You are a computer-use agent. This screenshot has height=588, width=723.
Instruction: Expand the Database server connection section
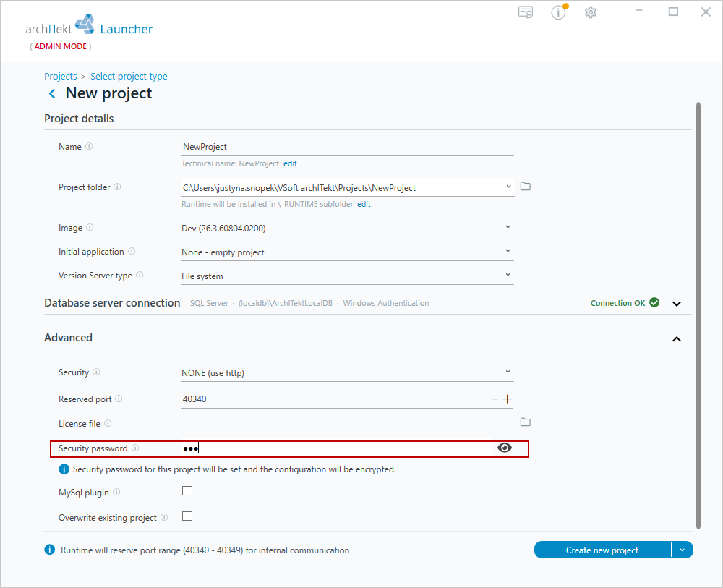(x=677, y=304)
